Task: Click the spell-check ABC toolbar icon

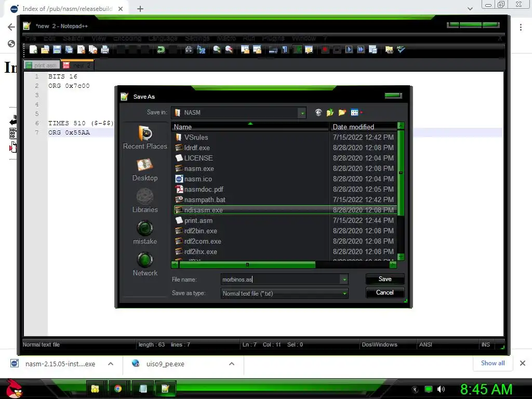Action: pos(401,49)
